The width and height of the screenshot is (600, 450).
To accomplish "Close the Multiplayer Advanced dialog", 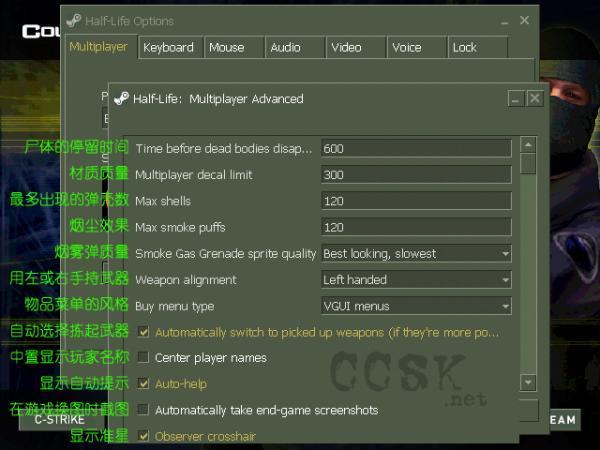I will coord(535,99).
